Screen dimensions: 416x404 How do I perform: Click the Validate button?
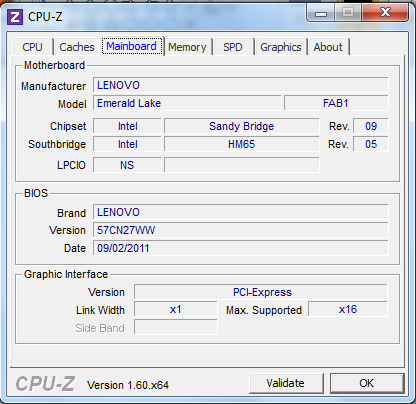point(286,383)
